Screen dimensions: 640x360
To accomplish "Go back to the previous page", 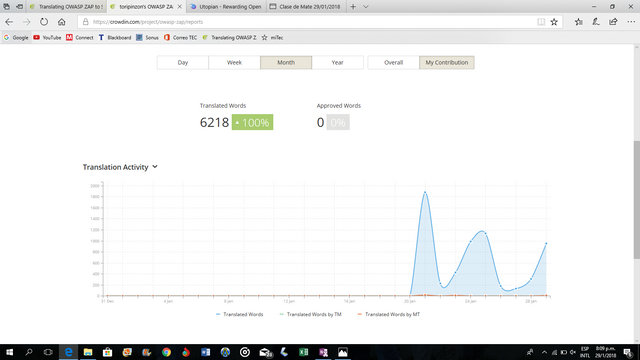I will point(9,22).
